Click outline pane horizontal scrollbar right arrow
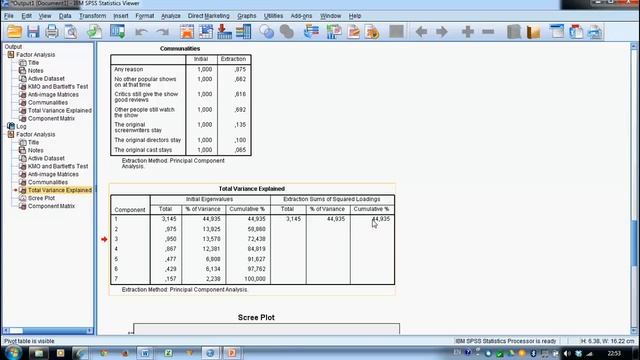This screenshot has width=640, height=360. [90, 331]
